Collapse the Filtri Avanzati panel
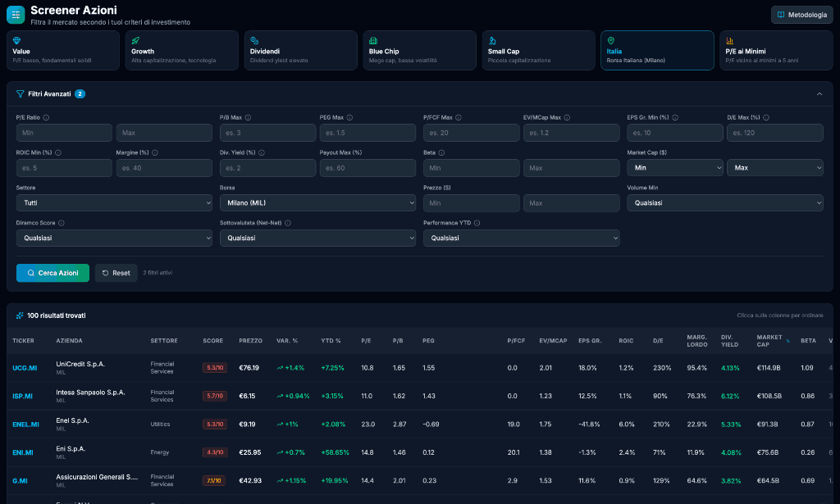Viewport: 840px width, 504px height. tap(819, 94)
